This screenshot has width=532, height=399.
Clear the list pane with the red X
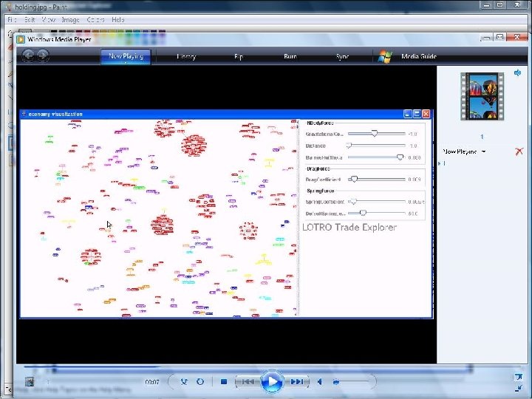pos(519,151)
